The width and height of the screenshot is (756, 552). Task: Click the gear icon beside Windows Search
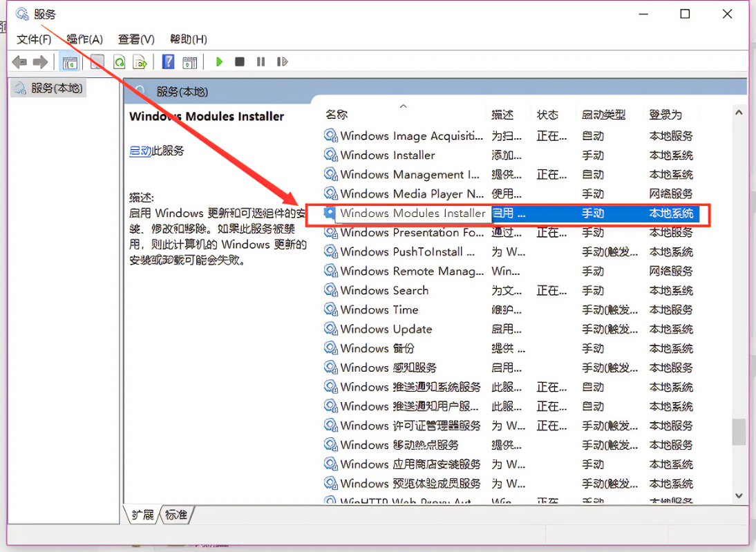tap(331, 290)
